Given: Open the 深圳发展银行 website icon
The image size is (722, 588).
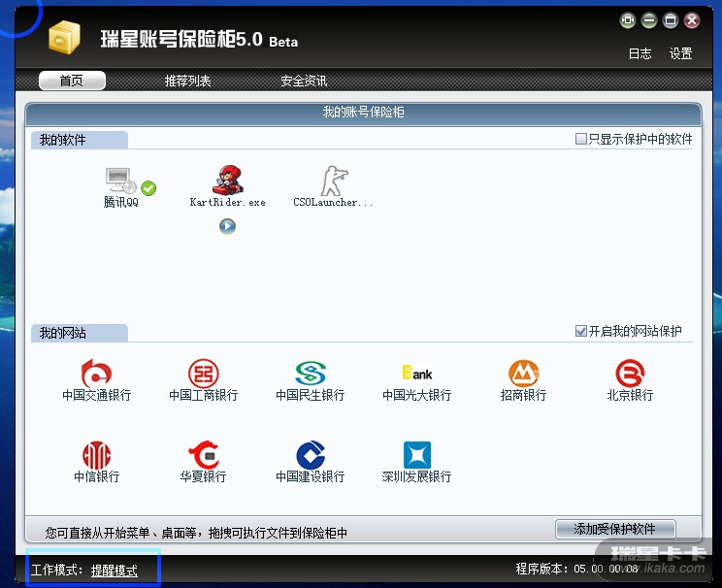Looking at the screenshot, I should coord(417,454).
